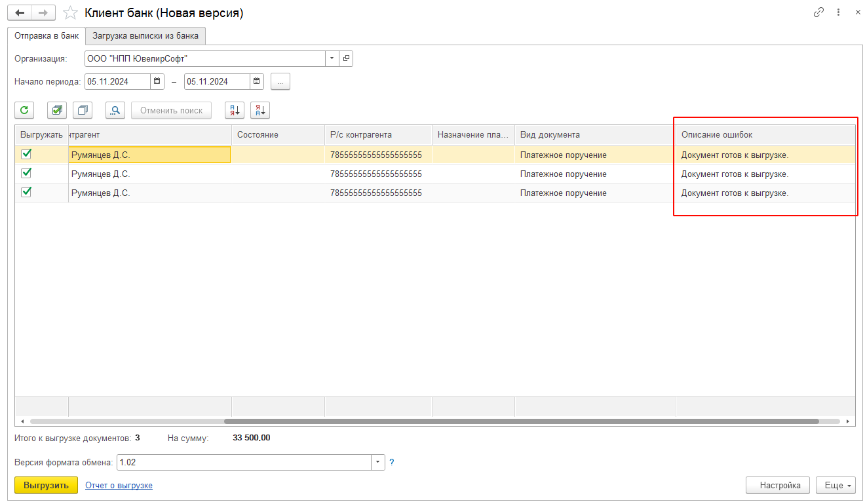Image resolution: width=865 pixels, height=504 pixels.
Task: Click the scrollbar right arrow
Action: point(848,421)
